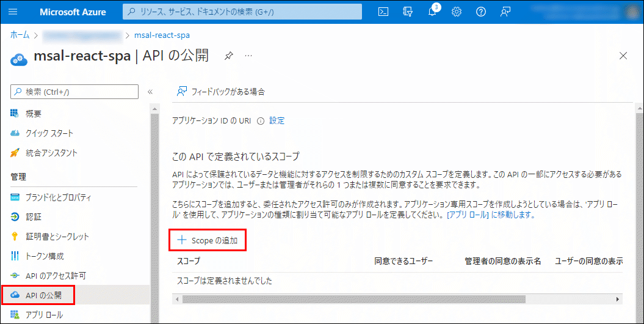Click the sidebar scrollbar up arrow
This screenshot has height=324, width=644.
point(154,109)
